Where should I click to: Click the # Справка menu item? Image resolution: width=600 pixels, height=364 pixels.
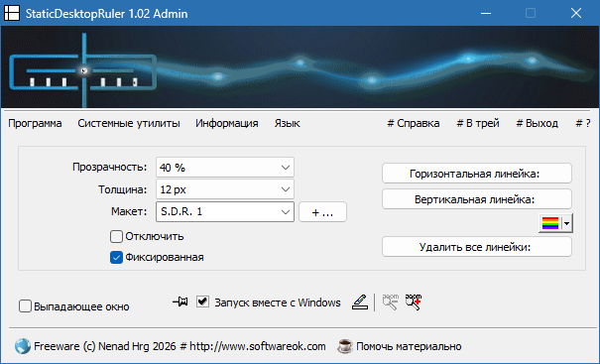coord(414,123)
